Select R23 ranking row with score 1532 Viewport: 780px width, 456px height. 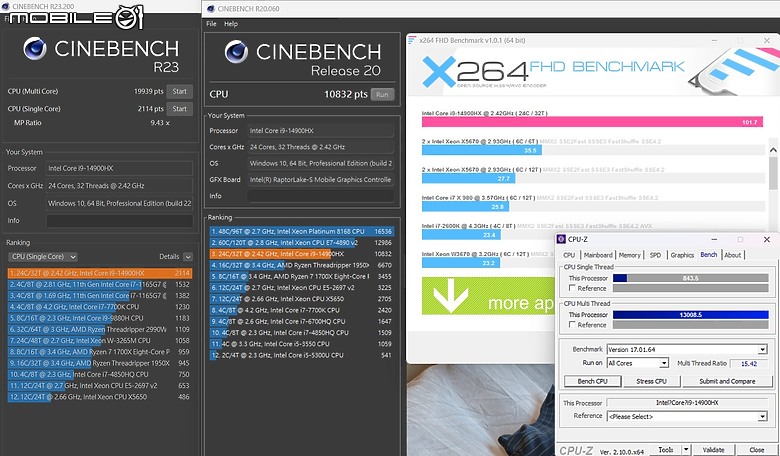click(99, 284)
